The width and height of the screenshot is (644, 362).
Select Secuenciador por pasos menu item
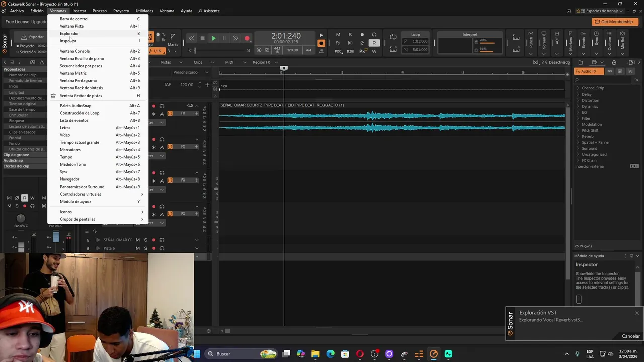click(x=98, y=66)
